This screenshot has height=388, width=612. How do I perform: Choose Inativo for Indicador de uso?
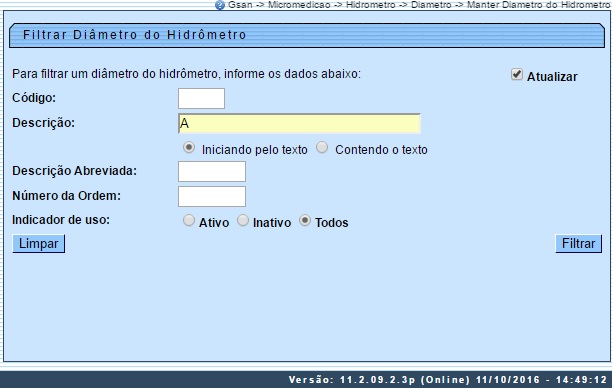coord(243,221)
